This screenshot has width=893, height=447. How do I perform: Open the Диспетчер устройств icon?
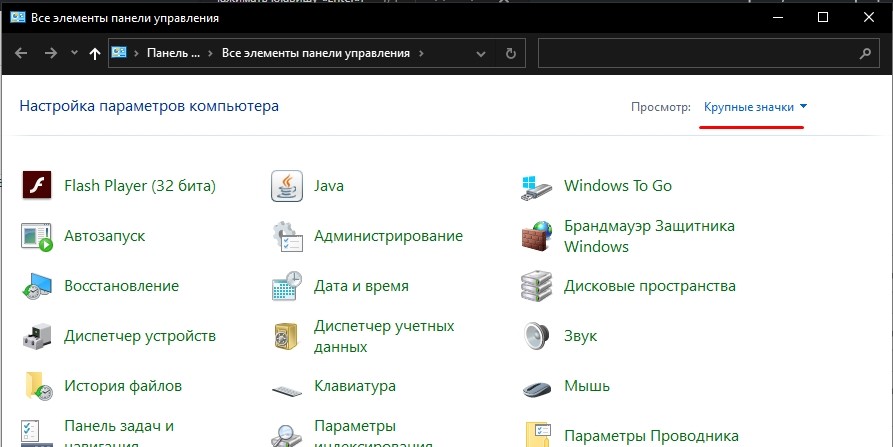tap(37, 336)
